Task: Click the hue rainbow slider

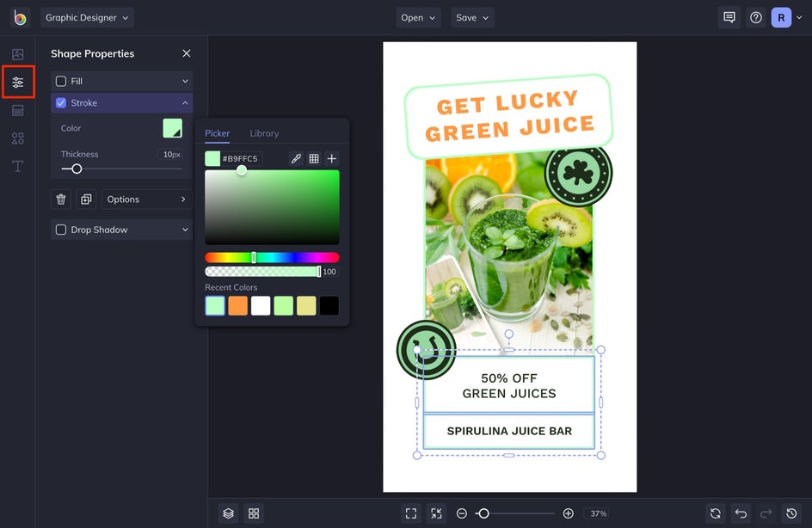Action: [x=272, y=257]
